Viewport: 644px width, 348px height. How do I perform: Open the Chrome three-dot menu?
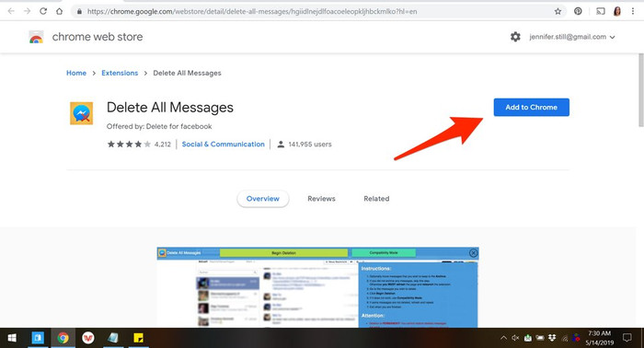click(x=633, y=11)
